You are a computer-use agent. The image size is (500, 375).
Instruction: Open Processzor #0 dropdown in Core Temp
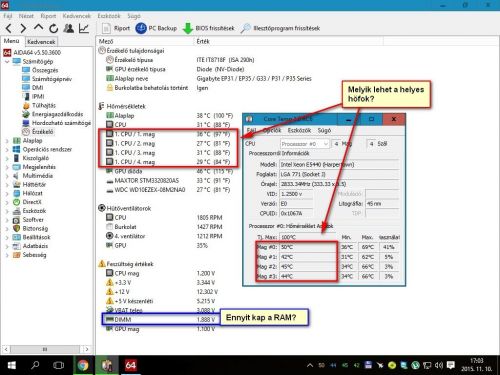[x=305, y=144]
